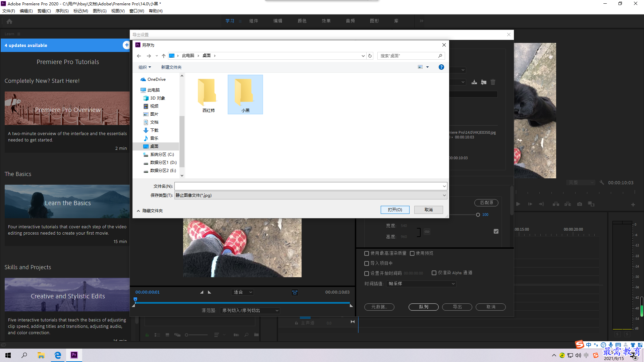Change the file view layout icon
644x362 pixels.
(420, 67)
